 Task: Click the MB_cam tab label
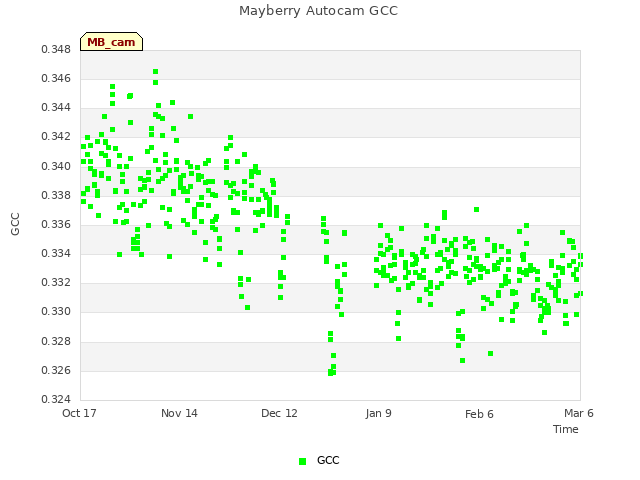coord(111,42)
